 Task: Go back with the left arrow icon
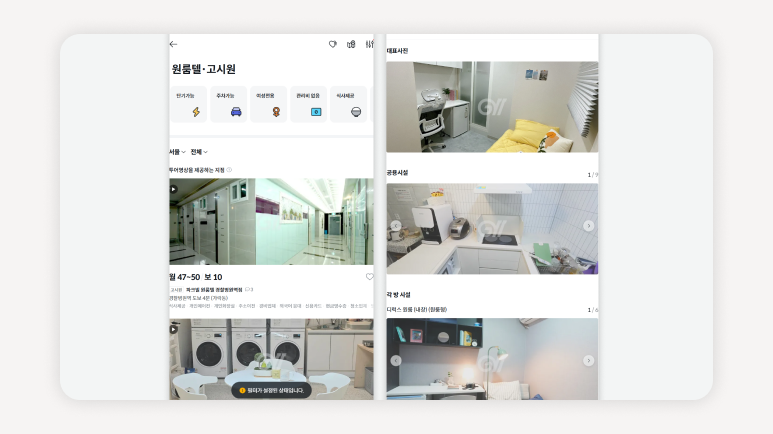(x=174, y=44)
